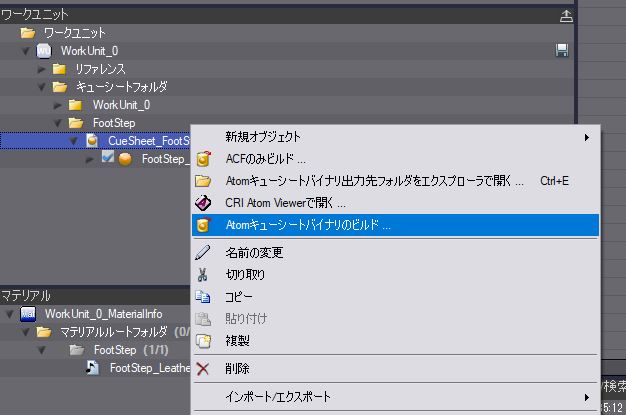This screenshot has height=415, width=626.
Task: Select the WorkUnit_0 work unit label
Action: [x=89, y=51]
